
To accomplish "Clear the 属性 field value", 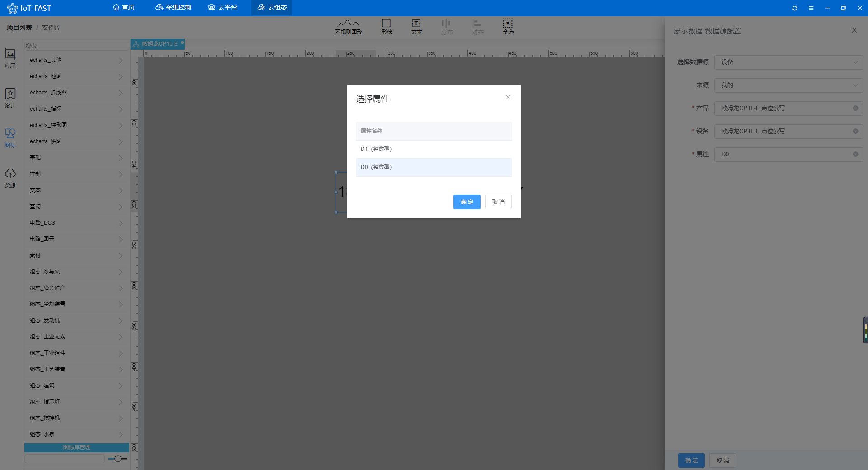I will (855, 154).
